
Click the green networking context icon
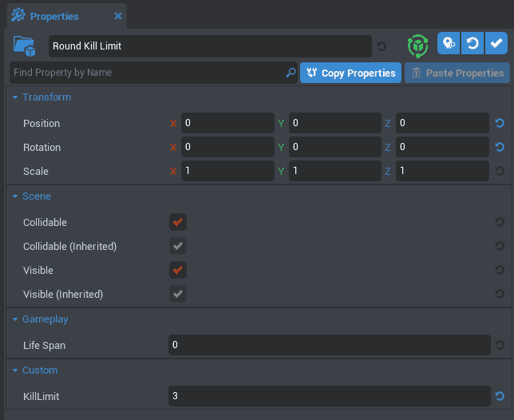417,46
